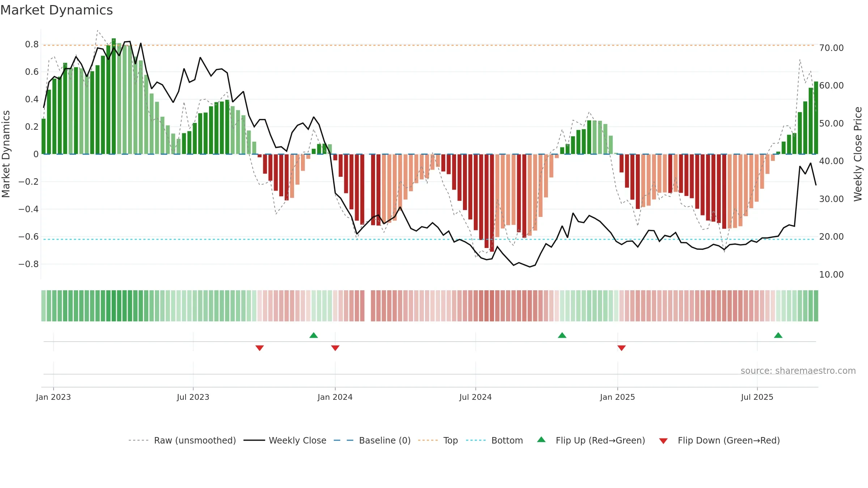868x488 pixels.
Task: Click the flip-up marker before Jan 2024
Action: click(314, 335)
